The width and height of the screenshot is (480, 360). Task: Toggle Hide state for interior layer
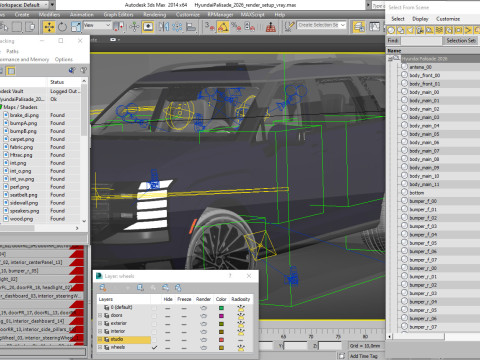click(x=168, y=331)
